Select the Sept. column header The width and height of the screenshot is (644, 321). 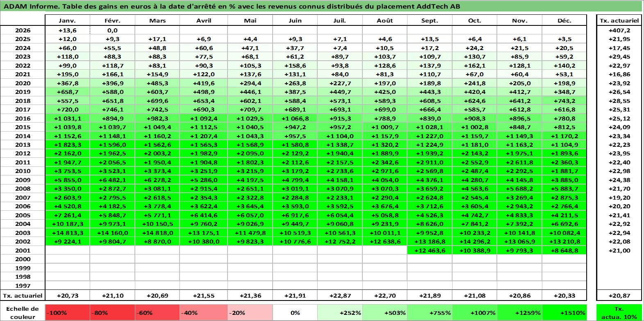coord(430,20)
